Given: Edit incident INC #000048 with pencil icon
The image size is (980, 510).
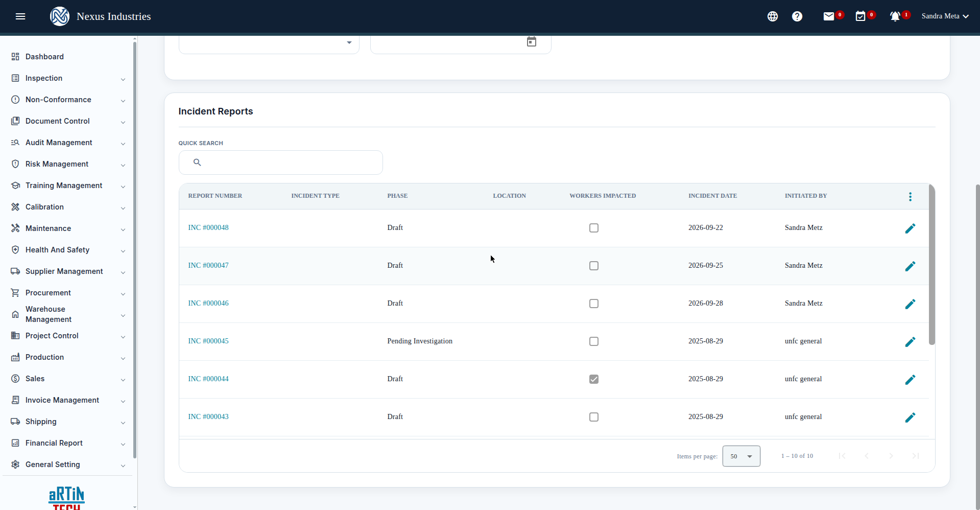Looking at the screenshot, I should click(x=910, y=228).
